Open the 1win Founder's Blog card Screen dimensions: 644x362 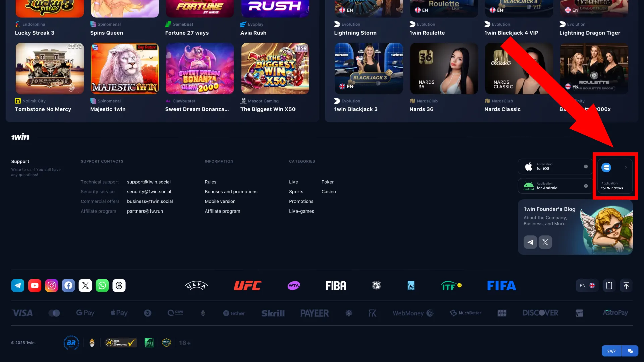(575, 227)
